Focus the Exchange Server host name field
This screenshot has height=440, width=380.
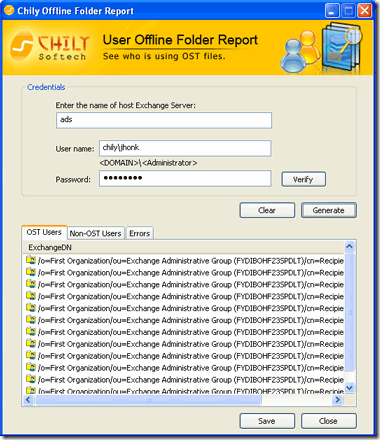click(x=164, y=120)
